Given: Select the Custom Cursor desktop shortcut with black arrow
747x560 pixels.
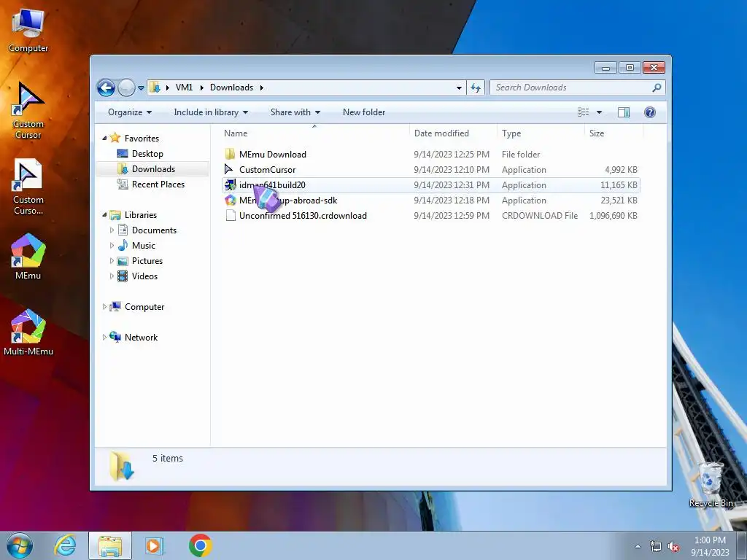Looking at the screenshot, I should pos(28,110).
